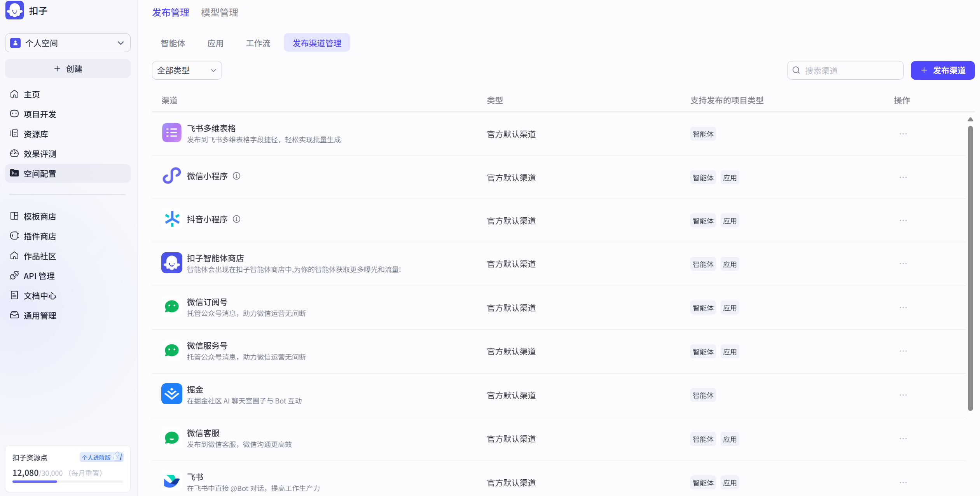Click the 扣子智能体商店 channel icon
980x496 pixels.
171,263
